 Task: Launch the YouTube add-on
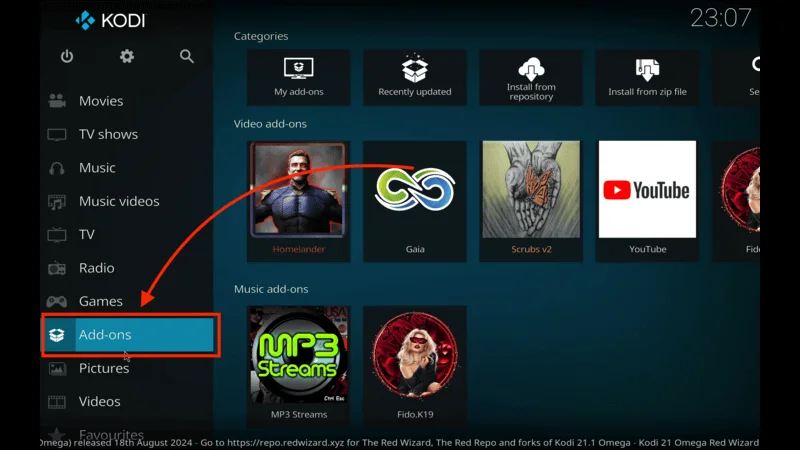[647, 201]
